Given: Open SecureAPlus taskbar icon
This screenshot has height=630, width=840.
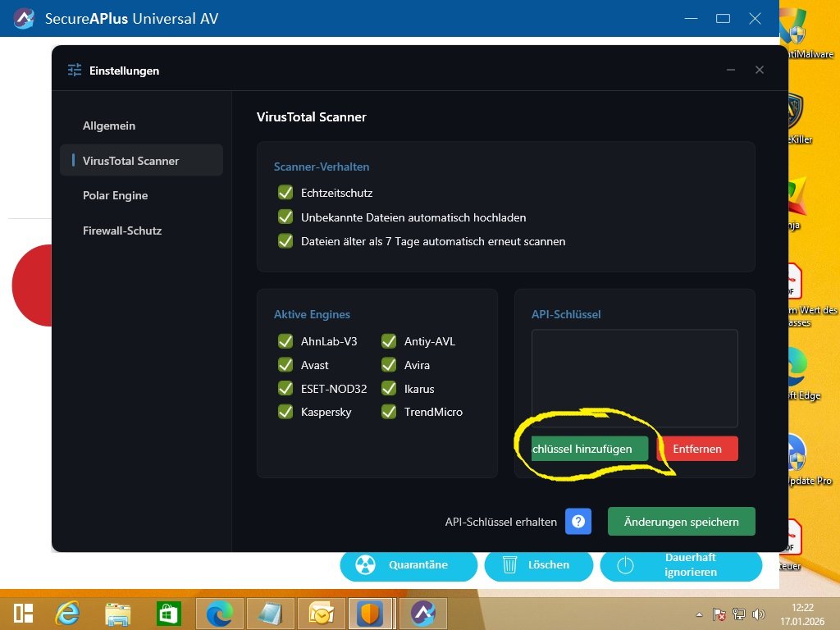Looking at the screenshot, I should pyautogui.click(x=423, y=614).
